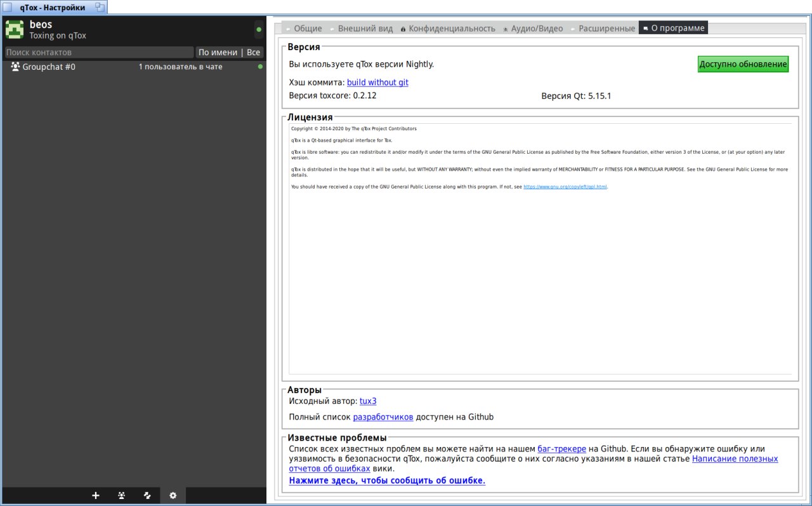Open the баг-трекере link
The image size is (812, 506).
click(x=562, y=449)
